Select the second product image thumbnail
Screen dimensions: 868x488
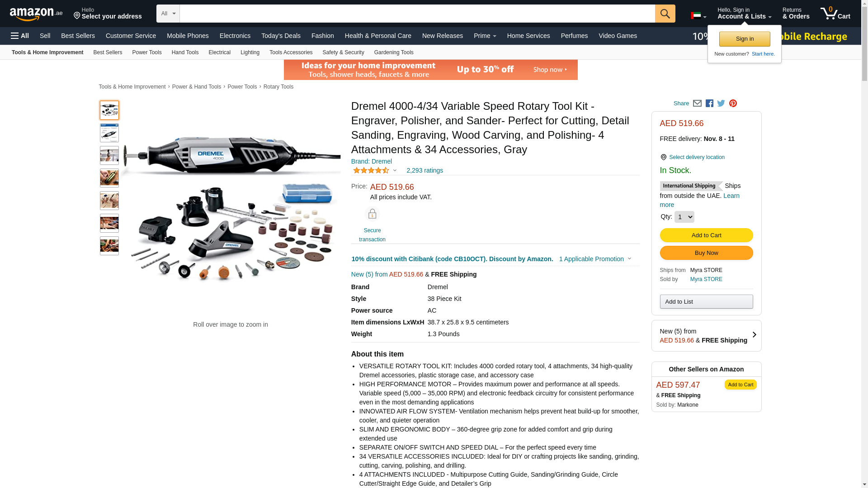pos(109,133)
